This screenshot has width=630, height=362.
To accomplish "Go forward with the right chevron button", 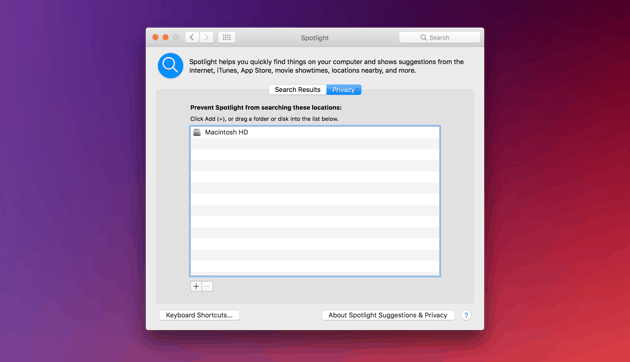I will pos(207,37).
